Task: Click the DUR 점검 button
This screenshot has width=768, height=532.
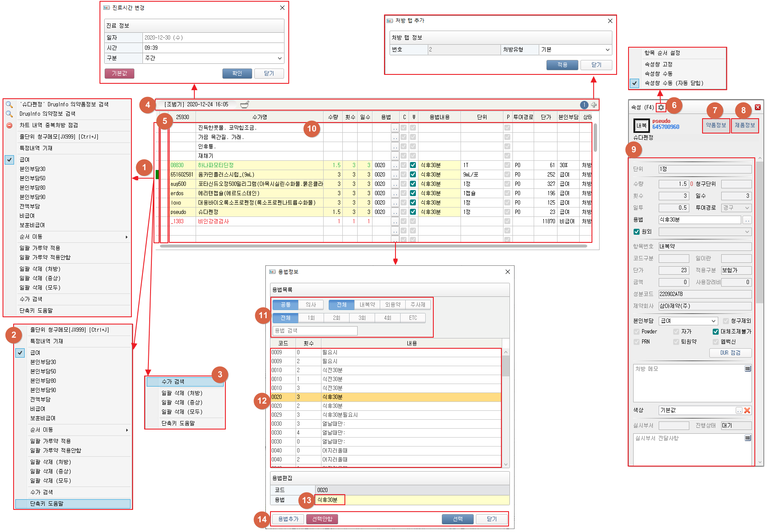Action: tap(730, 353)
